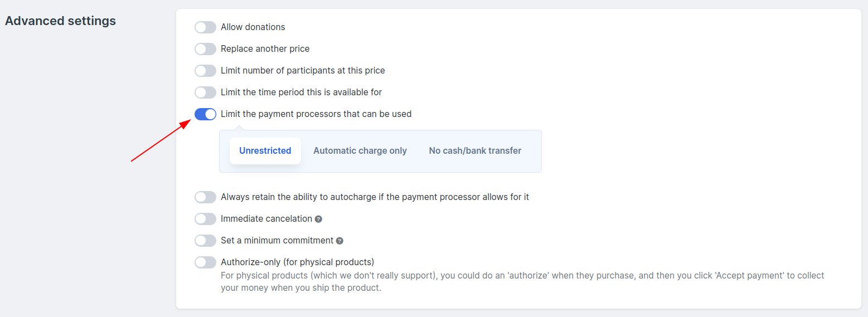Enable Limit the time period toggle

205,92
